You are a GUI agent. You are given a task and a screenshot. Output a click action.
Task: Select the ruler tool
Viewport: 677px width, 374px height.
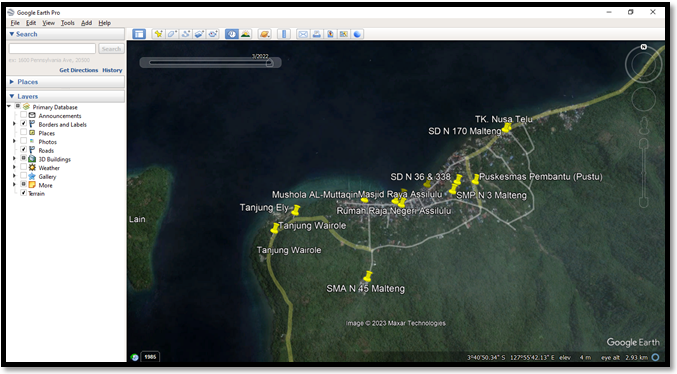(x=284, y=34)
